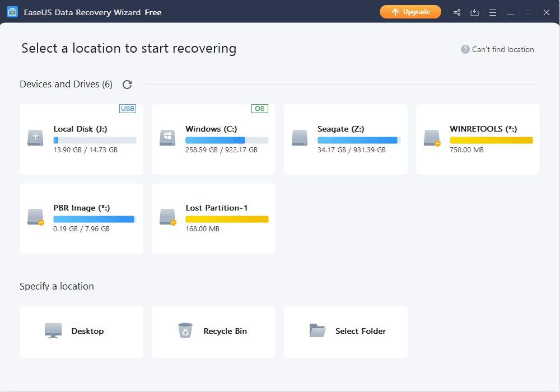Image resolution: width=560 pixels, height=392 pixels.
Task: Click the USB badge on Local Disk (J:)
Action: (128, 109)
